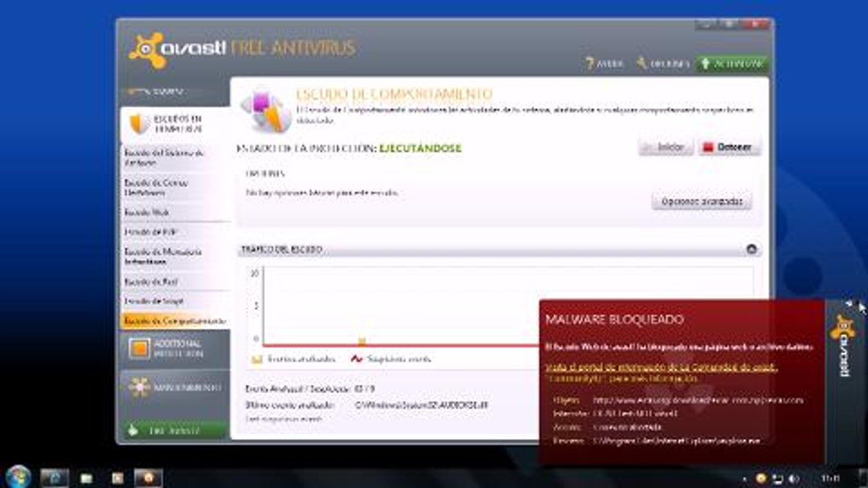Click the Suspicious events legend entry
This screenshot has width=868, height=488.
(x=391, y=359)
